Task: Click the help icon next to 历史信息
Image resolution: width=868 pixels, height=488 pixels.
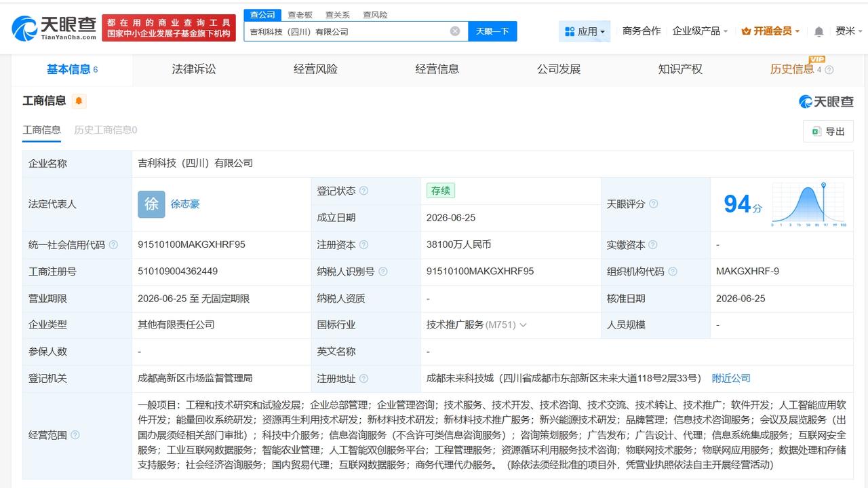Action: [829, 70]
